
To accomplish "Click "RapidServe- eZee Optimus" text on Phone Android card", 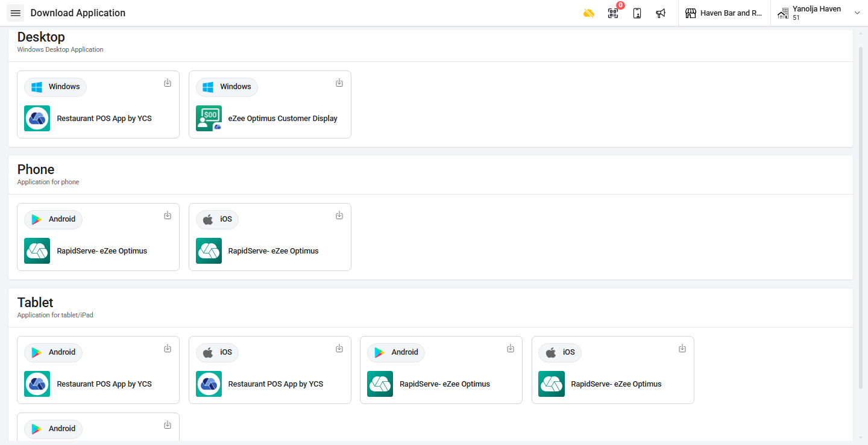I will coord(102,251).
